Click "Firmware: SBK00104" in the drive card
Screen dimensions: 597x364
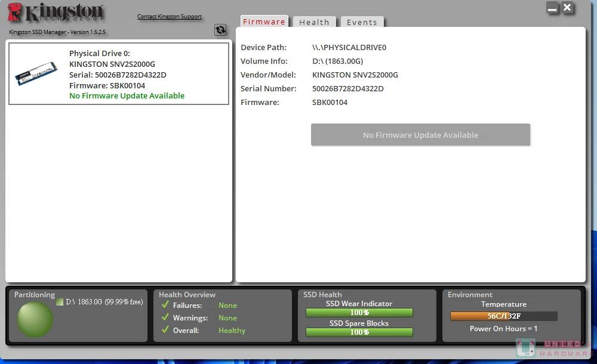[x=107, y=85]
